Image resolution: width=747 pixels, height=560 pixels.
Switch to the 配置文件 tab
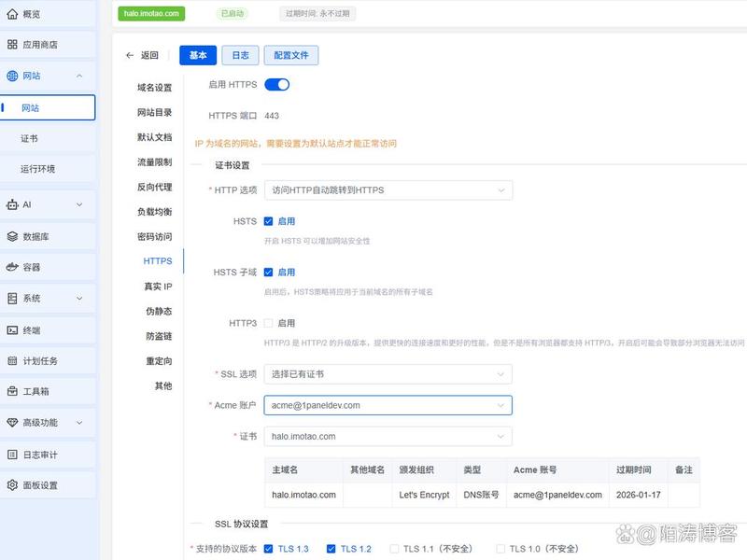[291, 55]
